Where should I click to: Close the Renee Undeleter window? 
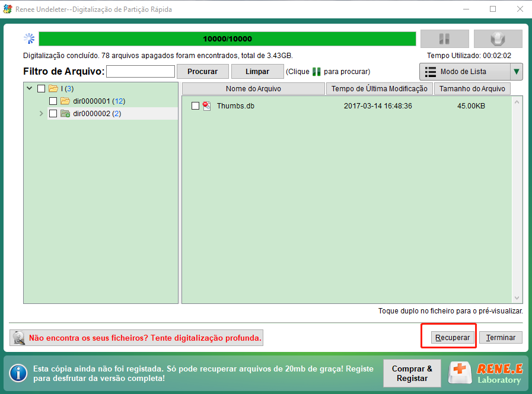(x=520, y=9)
